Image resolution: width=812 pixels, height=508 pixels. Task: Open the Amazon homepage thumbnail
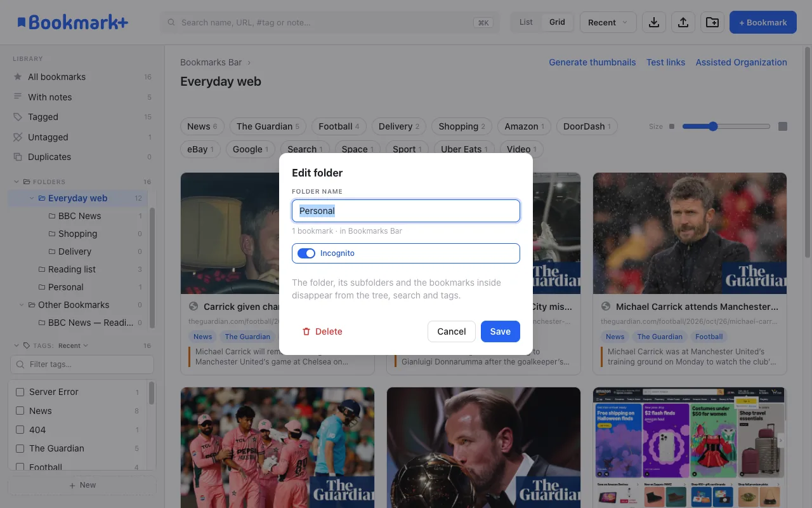(x=690, y=448)
